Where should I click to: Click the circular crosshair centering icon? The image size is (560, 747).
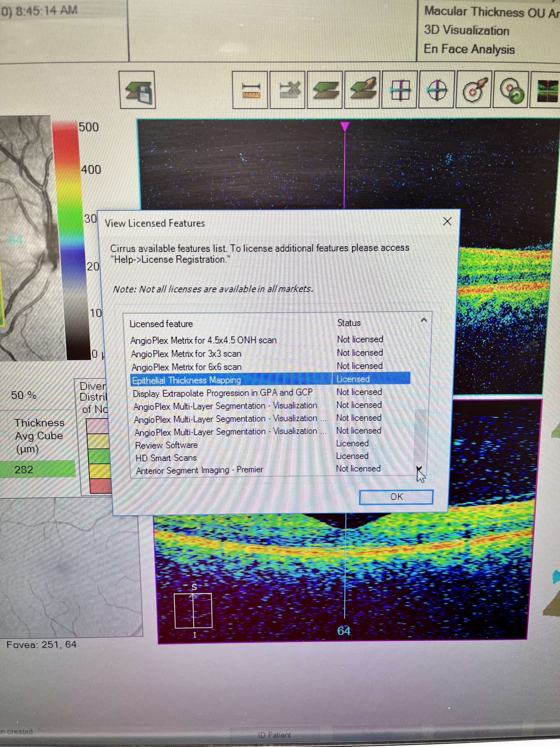(x=437, y=90)
